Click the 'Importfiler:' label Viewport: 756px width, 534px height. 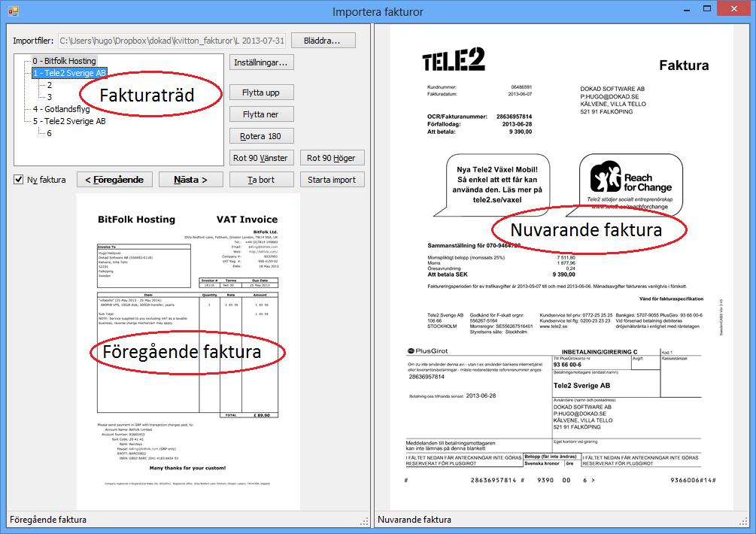[33, 41]
